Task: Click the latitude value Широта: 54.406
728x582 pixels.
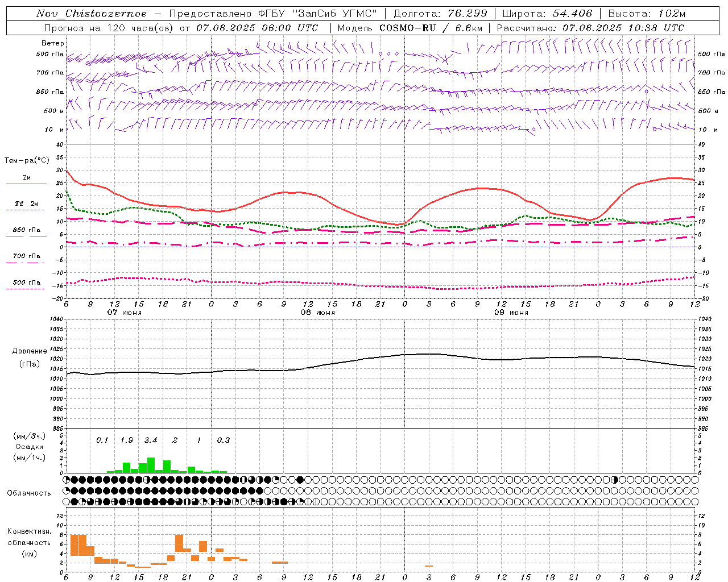Action: [547, 14]
